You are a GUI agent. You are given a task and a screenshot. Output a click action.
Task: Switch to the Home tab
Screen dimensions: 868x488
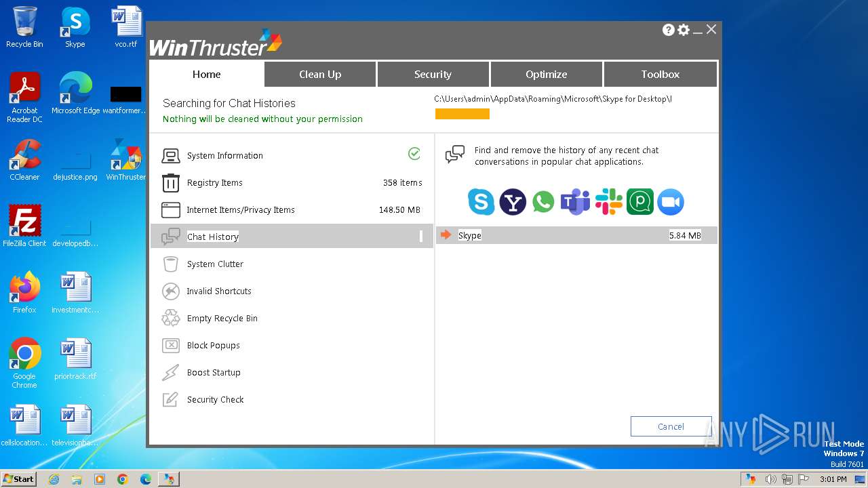pos(206,75)
